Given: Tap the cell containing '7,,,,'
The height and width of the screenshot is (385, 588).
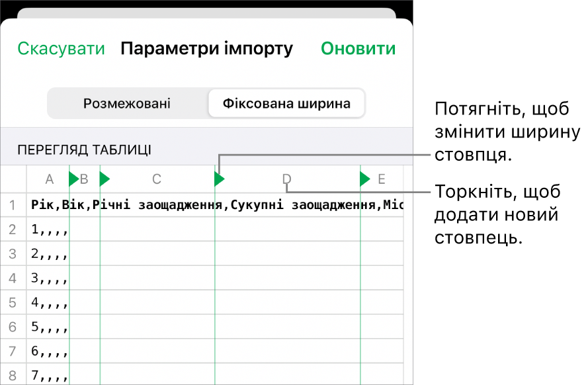Looking at the screenshot, I should 49,375.
